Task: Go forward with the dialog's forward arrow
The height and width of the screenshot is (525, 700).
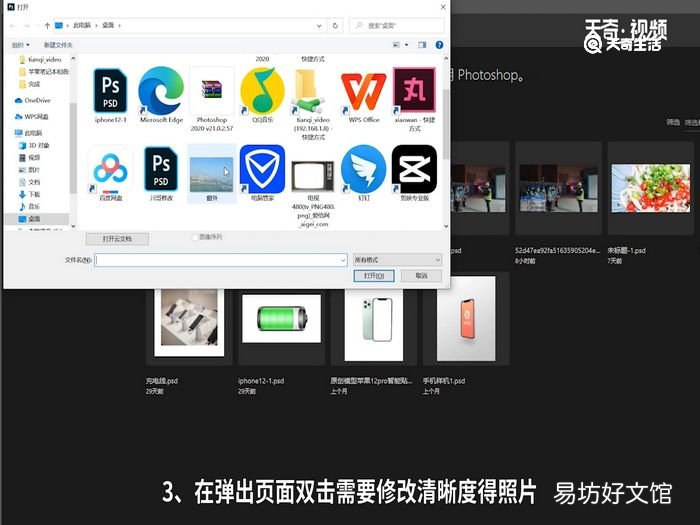Action: pos(27,26)
